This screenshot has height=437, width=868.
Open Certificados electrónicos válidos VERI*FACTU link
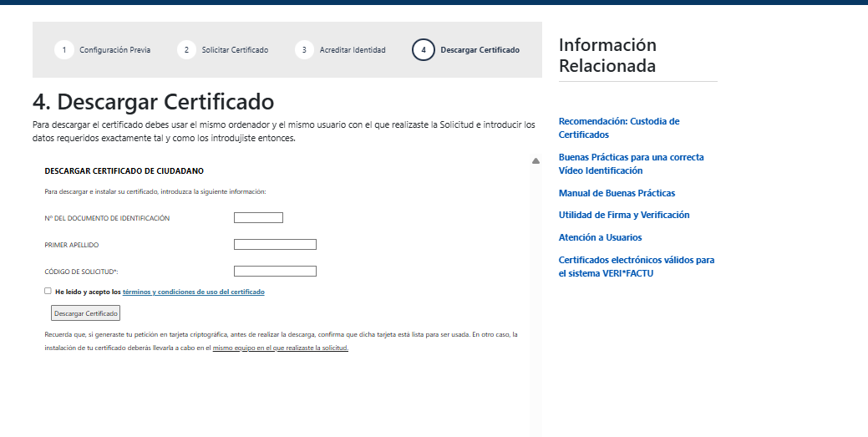click(637, 267)
